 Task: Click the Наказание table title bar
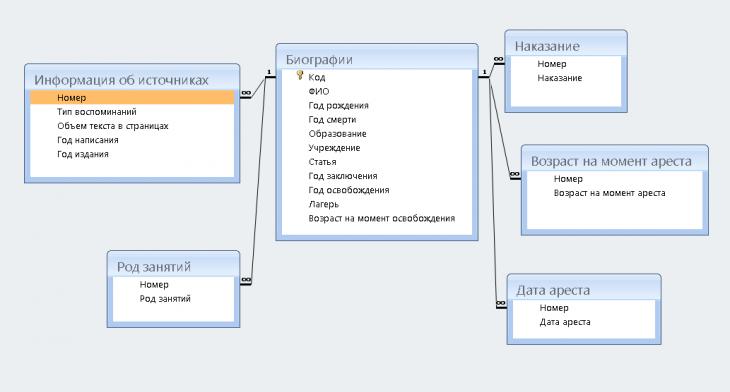point(566,46)
